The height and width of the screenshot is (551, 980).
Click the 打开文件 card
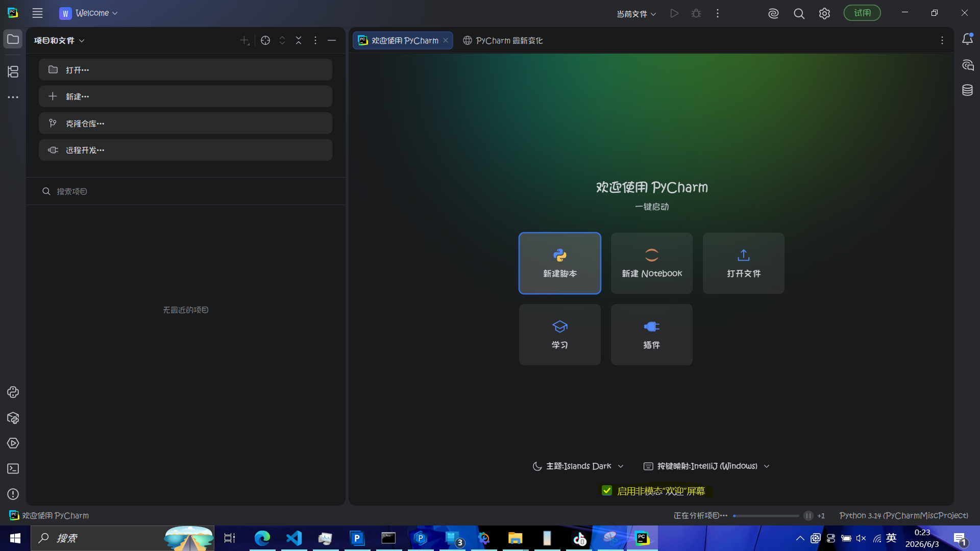744,263
